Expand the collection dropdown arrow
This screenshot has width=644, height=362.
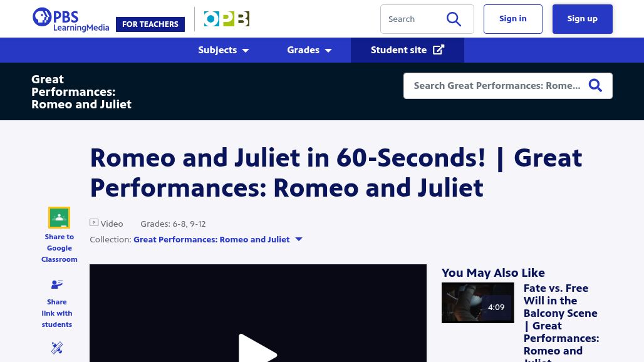299,239
